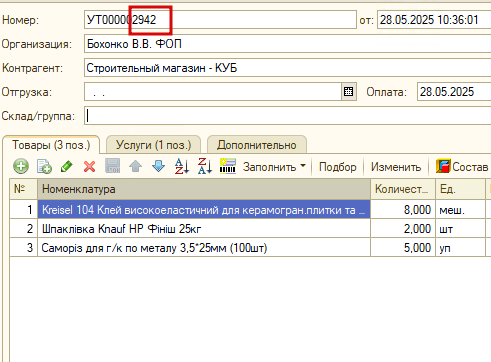Click the № column header
Viewport: 491px width, 362px height.
point(24,189)
